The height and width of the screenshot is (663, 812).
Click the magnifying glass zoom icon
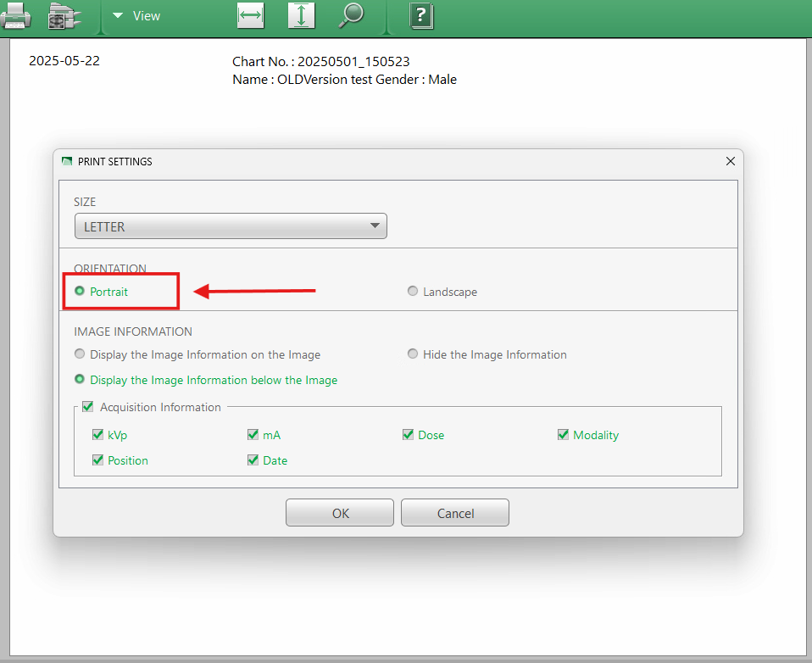coord(351,14)
